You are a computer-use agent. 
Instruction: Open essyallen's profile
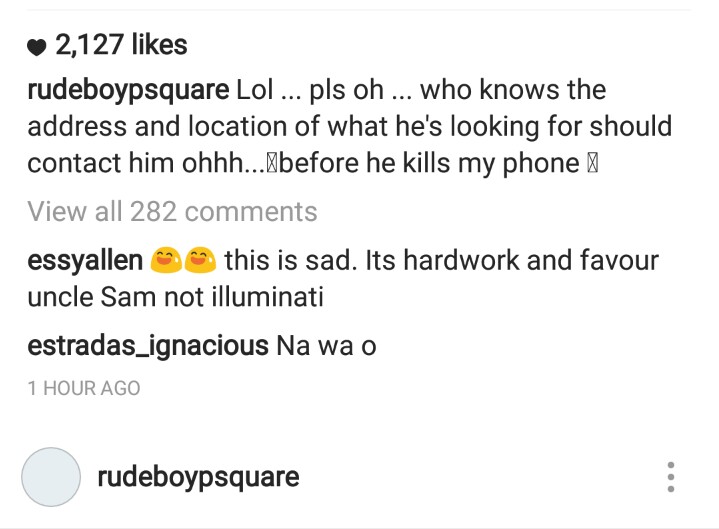click(x=85, y=260)
